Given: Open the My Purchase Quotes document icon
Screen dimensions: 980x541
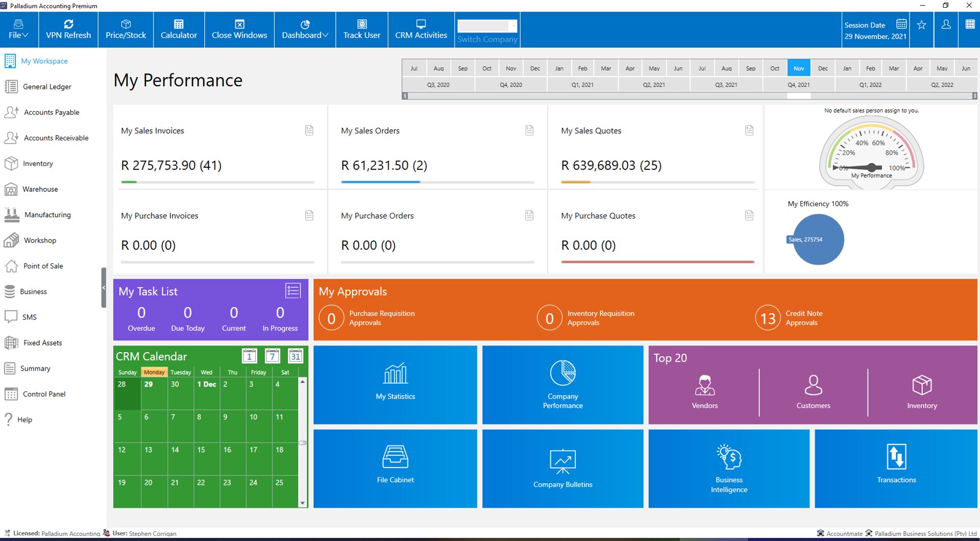Looking at the screenshot, I should pos(749,215).
